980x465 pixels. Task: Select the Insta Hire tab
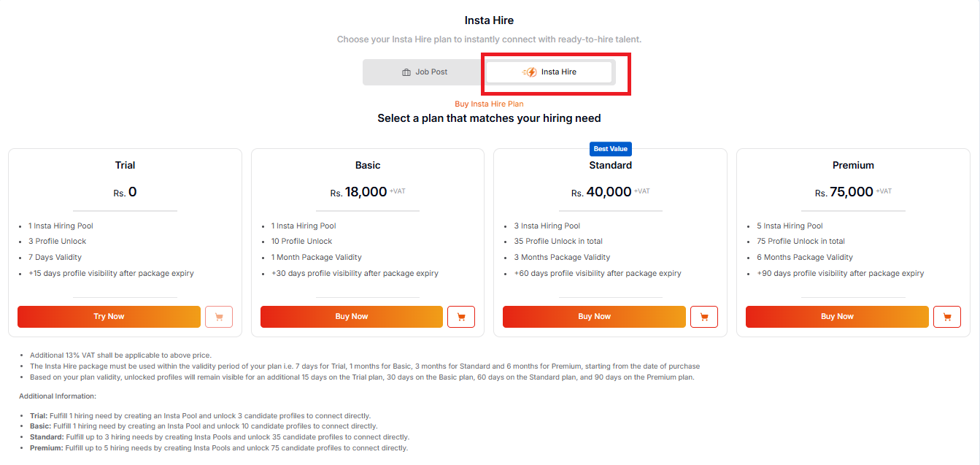(x=549, y=72)
